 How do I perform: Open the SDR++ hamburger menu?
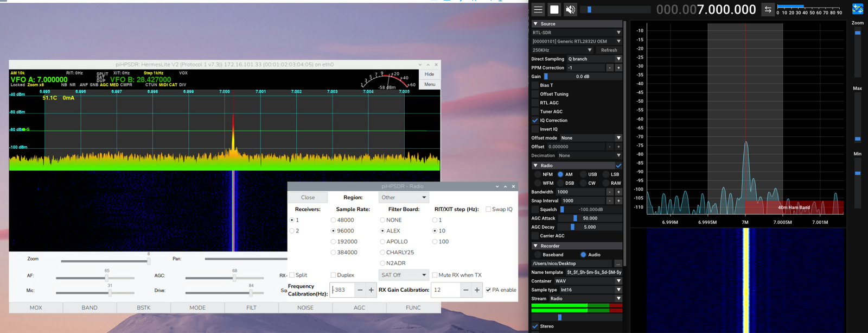pyautogui.click(x=538, y=9)
